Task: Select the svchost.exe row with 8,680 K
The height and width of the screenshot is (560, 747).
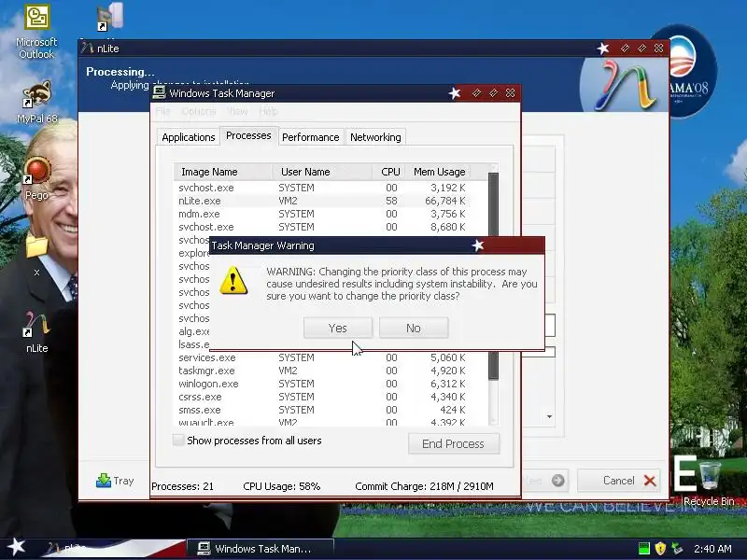Action: (322, 227)
